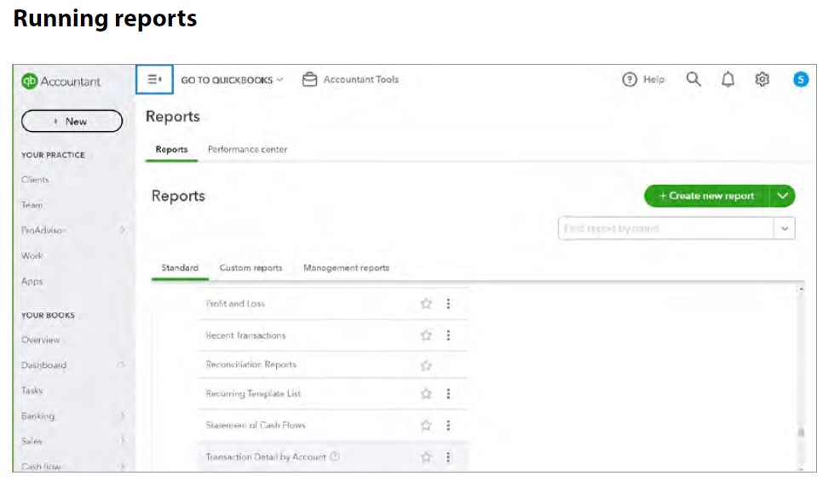The height and width of the screenshot is (504, 829).
Task: Click the user profile avatar
Action: [800, 79]
